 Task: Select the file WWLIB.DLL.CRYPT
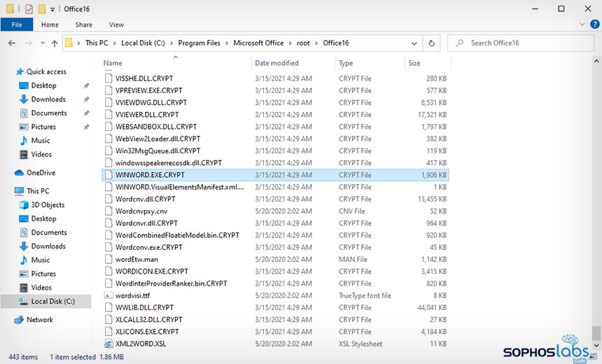[144, 307]
